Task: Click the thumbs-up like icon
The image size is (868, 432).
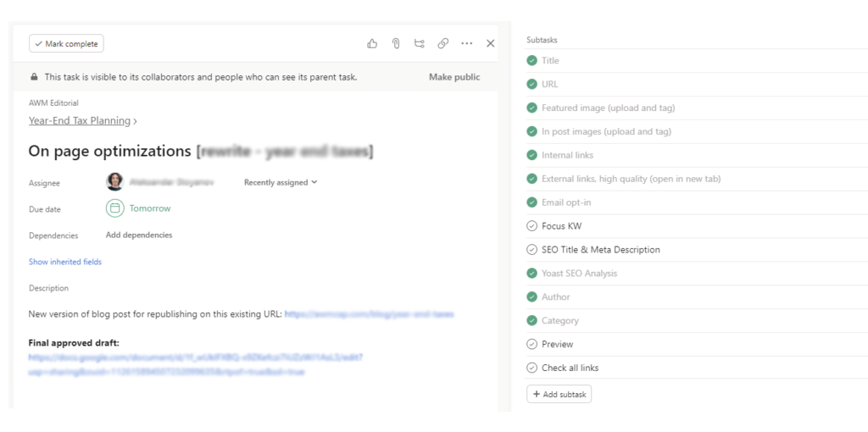Action: [x=372, y=43]
